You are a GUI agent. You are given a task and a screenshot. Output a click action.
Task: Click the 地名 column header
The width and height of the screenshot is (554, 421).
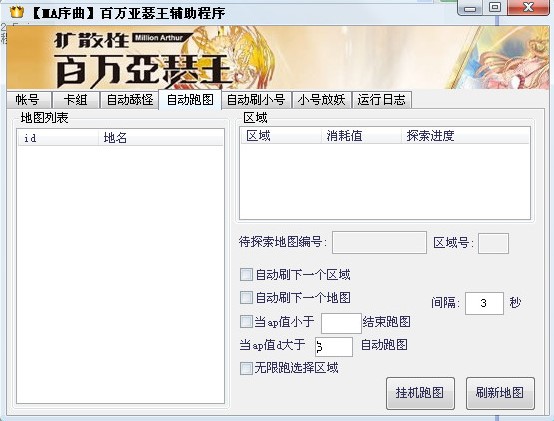[161, 138]
